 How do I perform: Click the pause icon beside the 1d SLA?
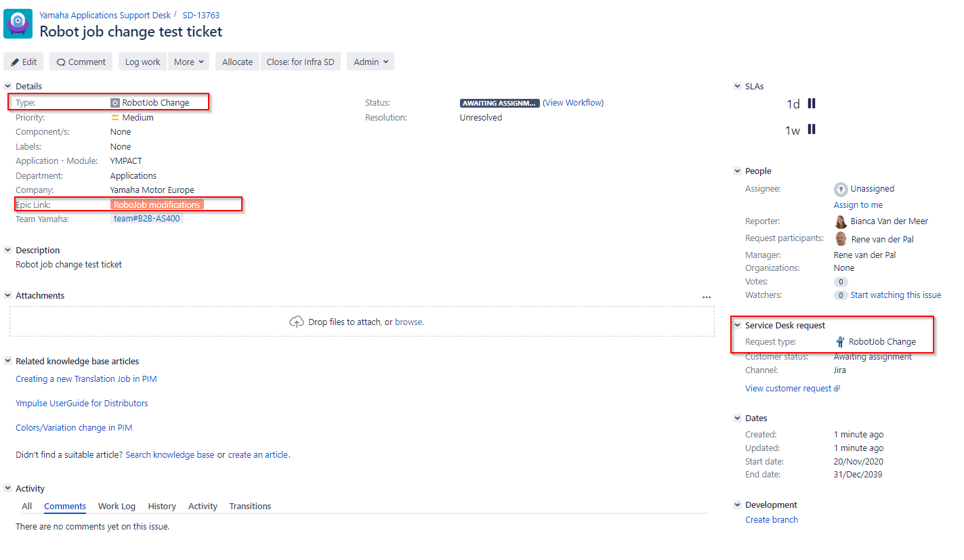812,104
